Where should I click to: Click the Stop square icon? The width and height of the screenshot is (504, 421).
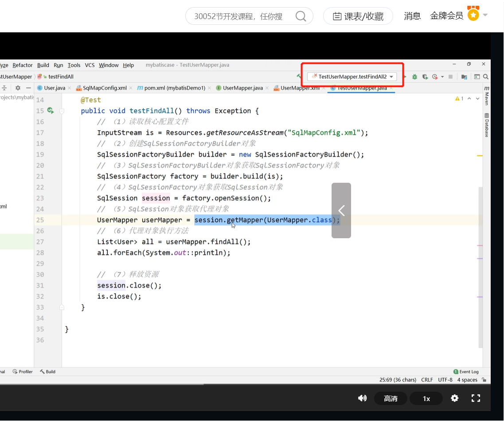(451, 77)
